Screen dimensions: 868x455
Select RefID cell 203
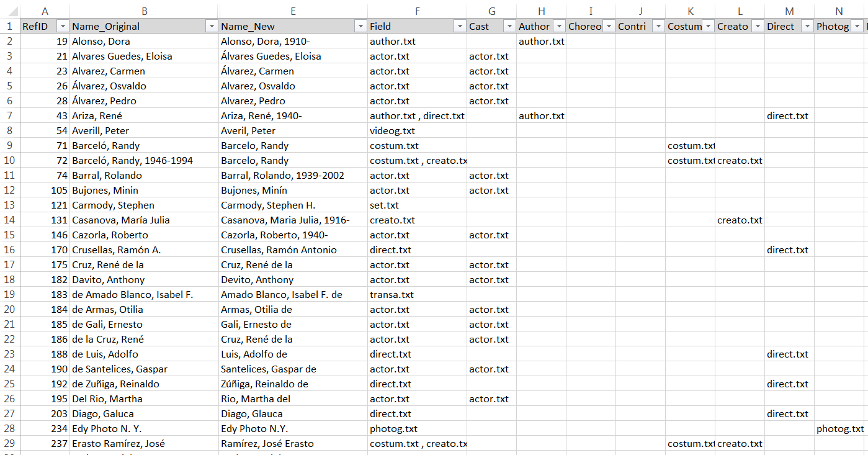point(45,413)
